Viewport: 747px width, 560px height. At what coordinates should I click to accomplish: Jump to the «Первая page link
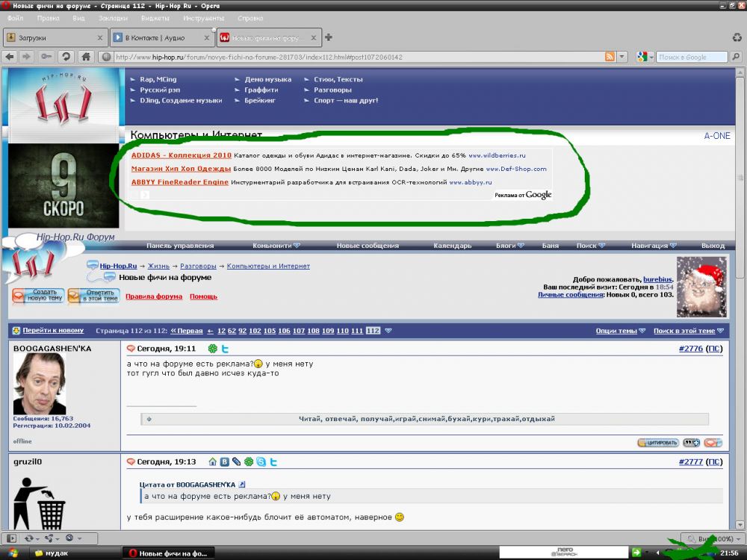187,331
